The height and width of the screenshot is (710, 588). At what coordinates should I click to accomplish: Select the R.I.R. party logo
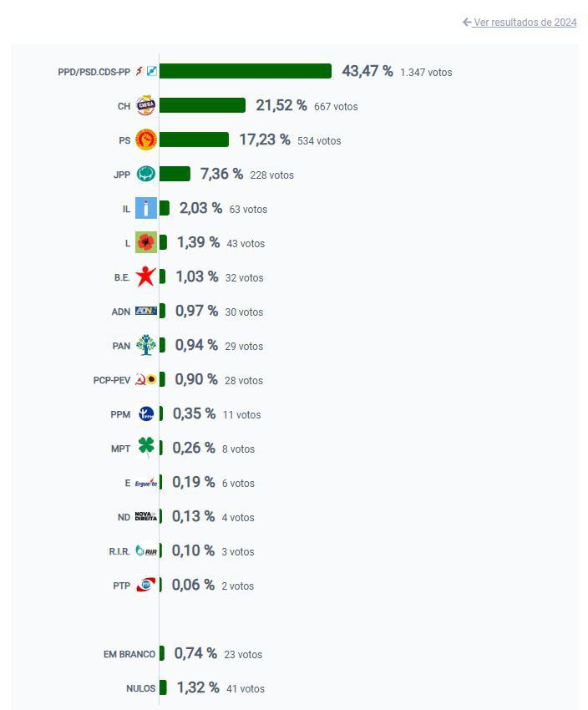tap(146, 551)
